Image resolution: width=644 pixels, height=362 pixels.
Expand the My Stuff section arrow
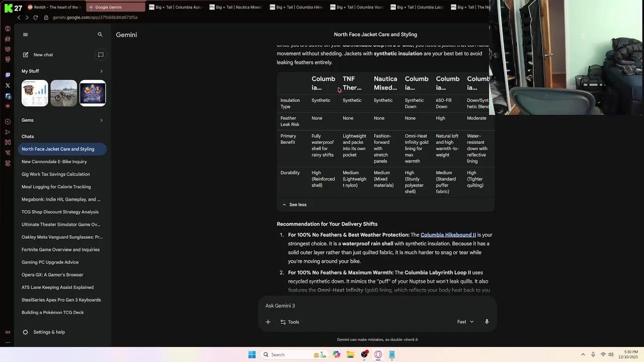(101, 71)
